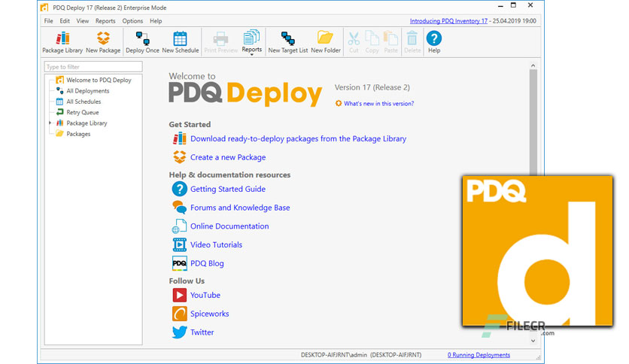Click the film icon beside Video Tutorials
The width and height of the screenshot is (629, 364).
[179, 244]
